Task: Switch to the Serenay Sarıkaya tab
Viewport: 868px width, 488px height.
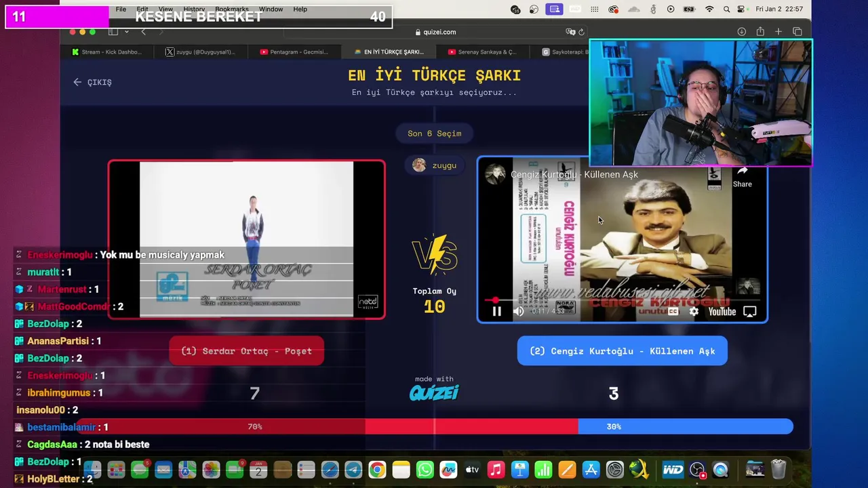Action: (x=482, y=52)
